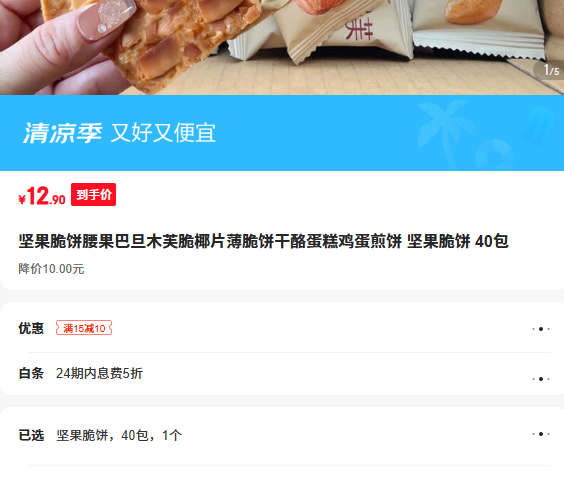Viewport: 564px width, 479px height.
Task: Expand the 白条 installment section label
Action: 31,373
